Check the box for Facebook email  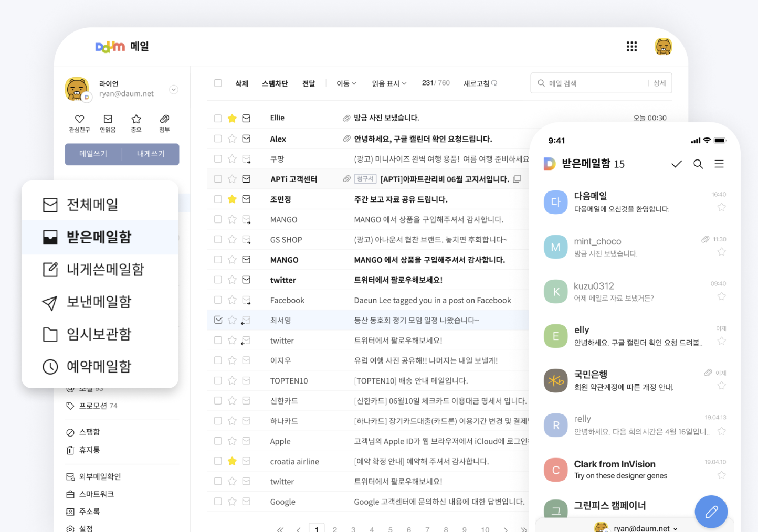218,300
